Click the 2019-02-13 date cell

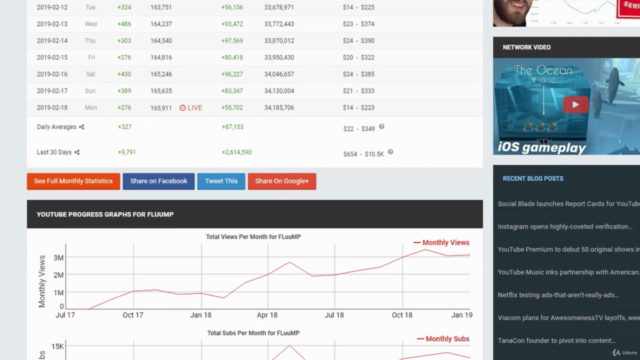point(52,24)
